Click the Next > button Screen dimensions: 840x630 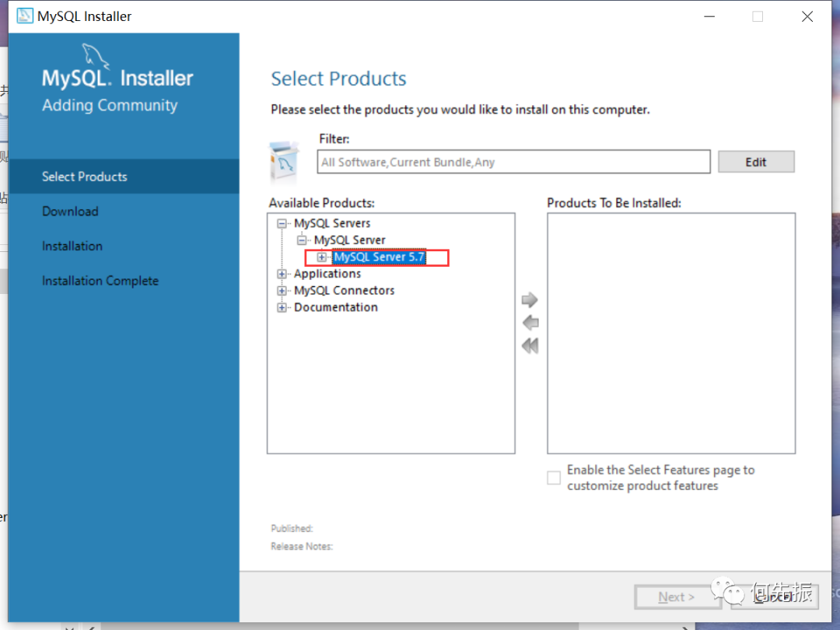676,597
